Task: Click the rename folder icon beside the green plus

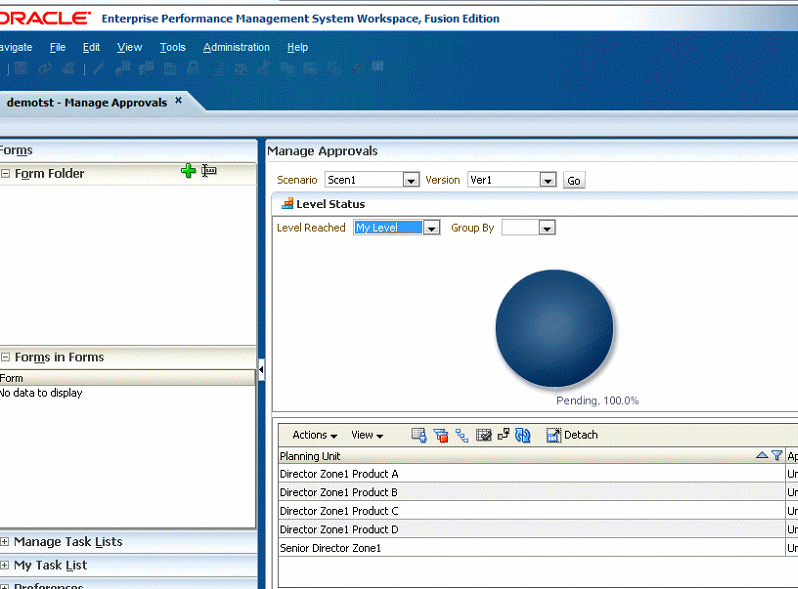Action: point(209,171)
